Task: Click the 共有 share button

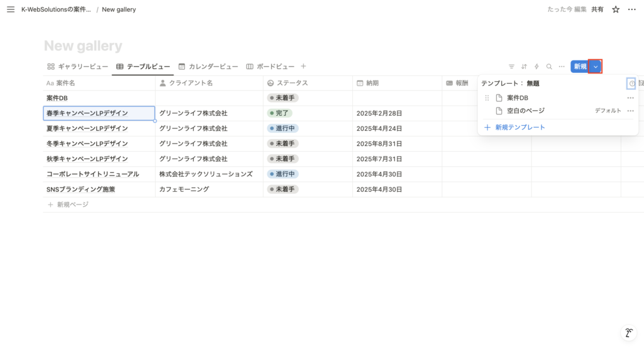Action: point(597,9)
